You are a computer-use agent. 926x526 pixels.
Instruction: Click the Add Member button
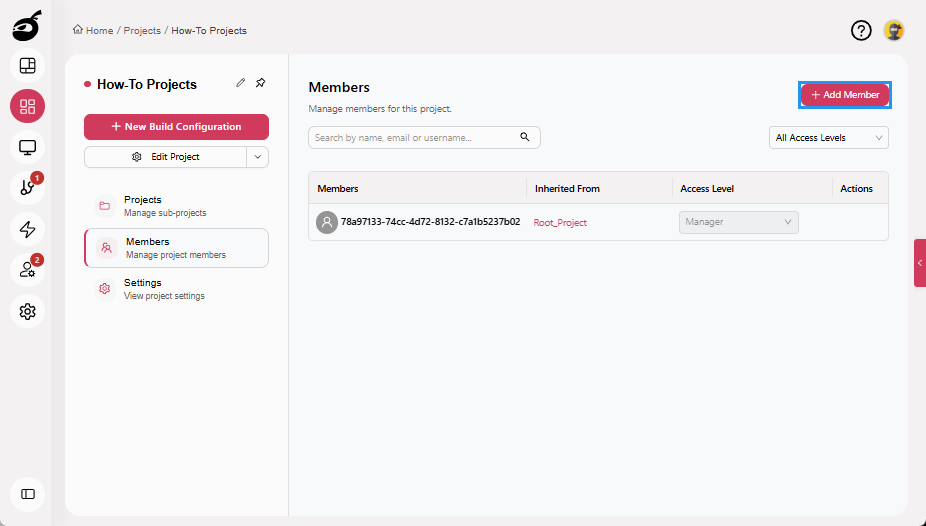click(x=845, y=95)
